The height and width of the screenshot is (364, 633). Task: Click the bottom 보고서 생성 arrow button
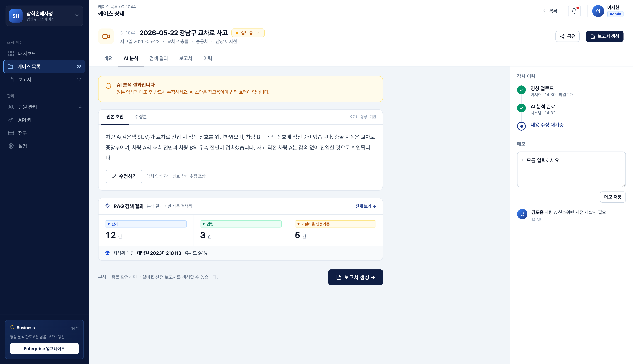[x=356, y=277]
